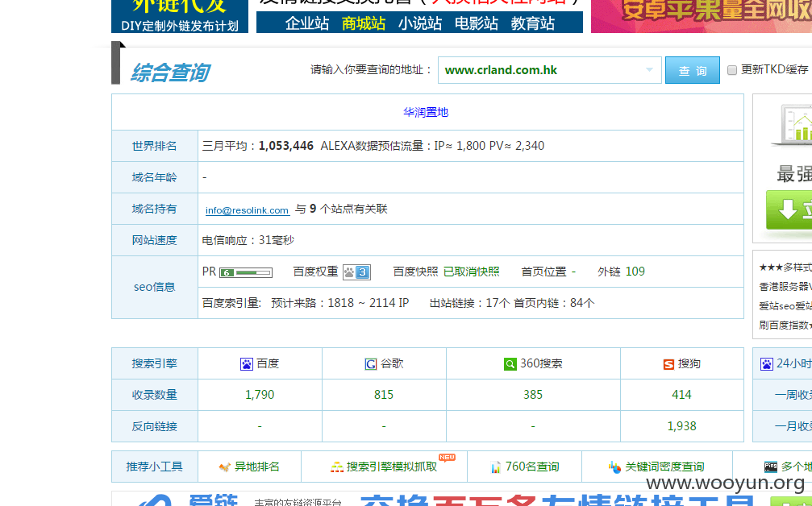The image size is (812, 506).
Task: Click the 搜索引擎模拟抓取 tool icon
Action: pos(336,467)
